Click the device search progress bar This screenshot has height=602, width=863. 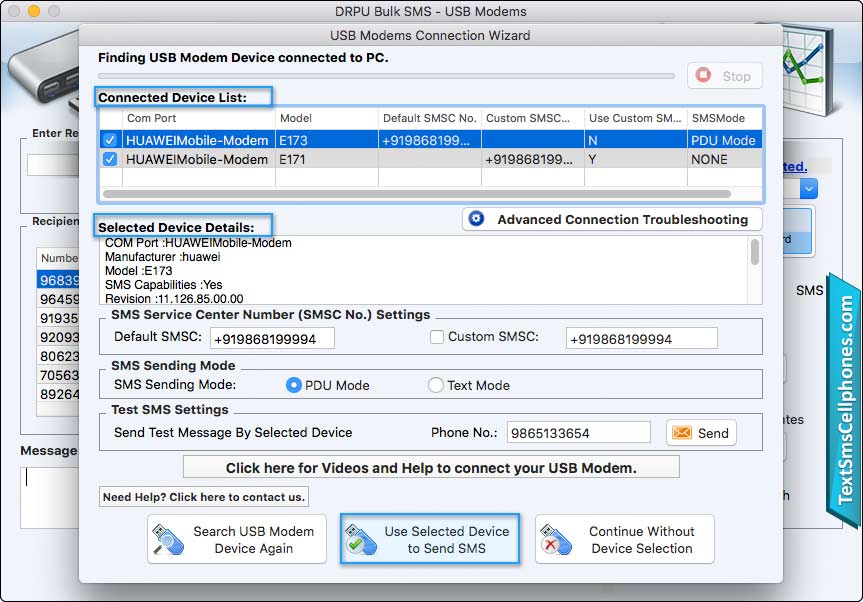(386, 76)
